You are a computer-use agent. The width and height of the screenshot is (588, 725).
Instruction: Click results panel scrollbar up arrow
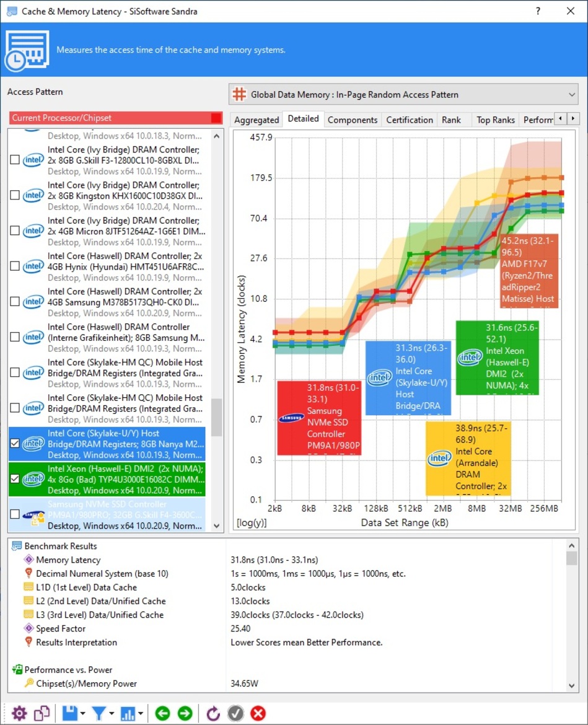click(x=572, y=545)
